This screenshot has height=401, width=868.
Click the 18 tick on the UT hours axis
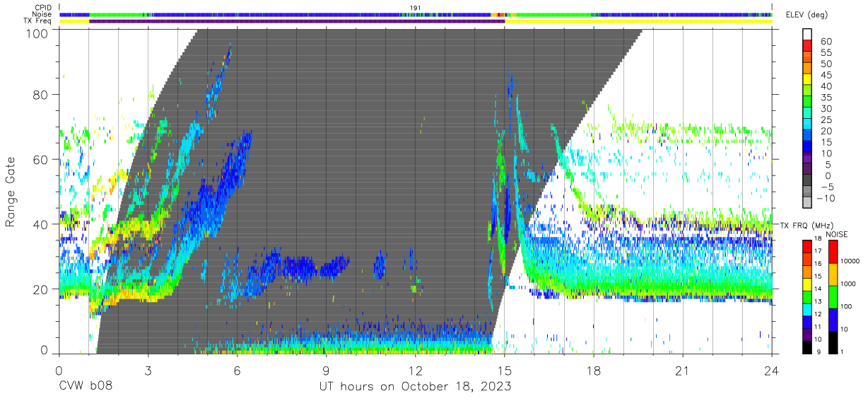click(x=594, y=370)
